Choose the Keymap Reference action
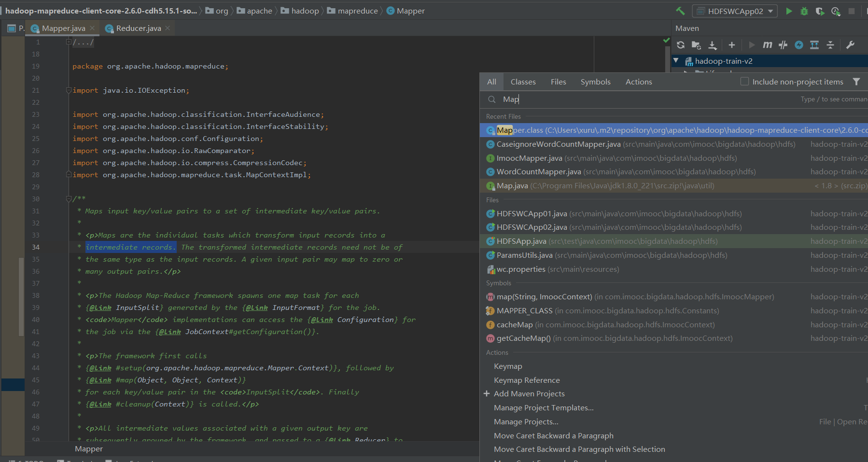Screen dimensions: 868x462 click(674, 380)
